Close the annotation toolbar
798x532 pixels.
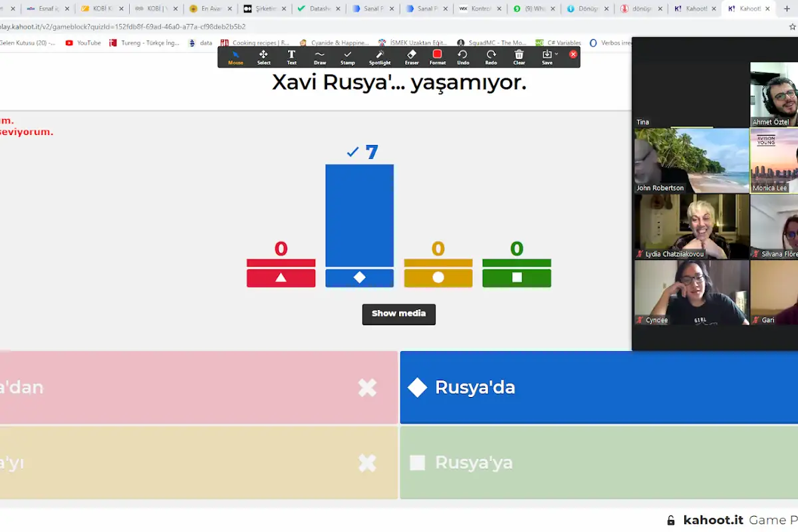pos(573,55)
